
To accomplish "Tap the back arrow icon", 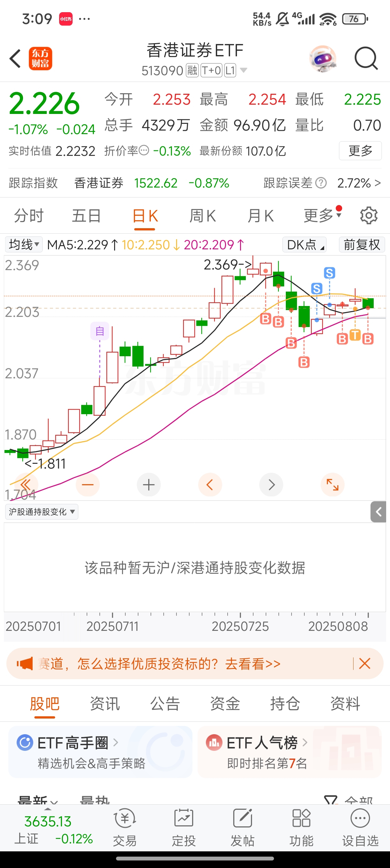I will click(15, 59).
